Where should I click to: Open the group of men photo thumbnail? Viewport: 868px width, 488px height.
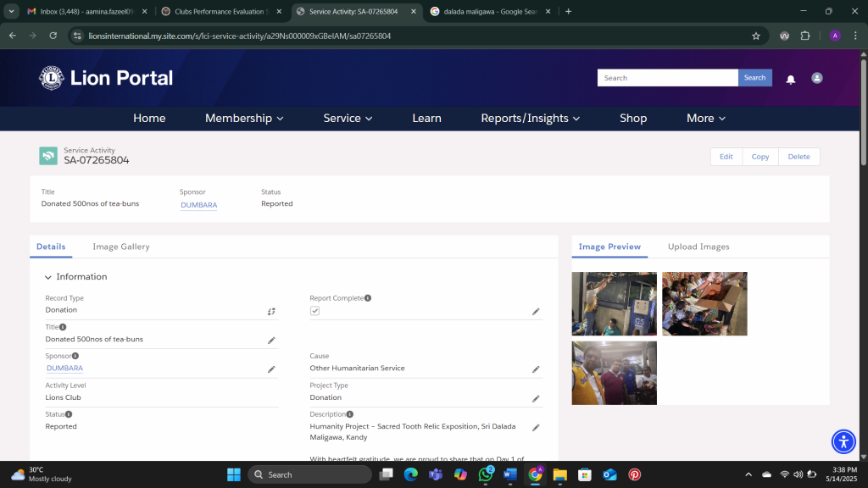tap(615, 373)
